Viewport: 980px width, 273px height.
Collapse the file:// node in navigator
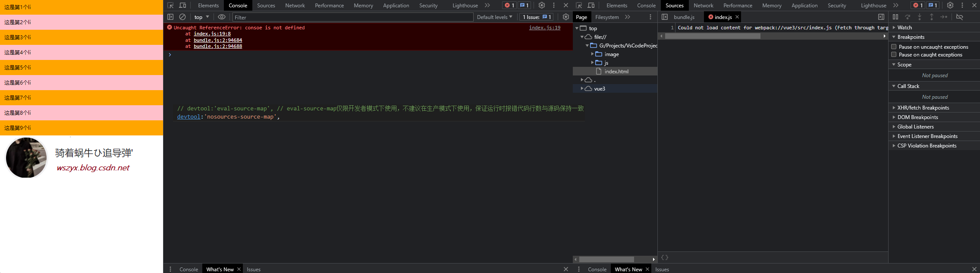coord(582,37)
